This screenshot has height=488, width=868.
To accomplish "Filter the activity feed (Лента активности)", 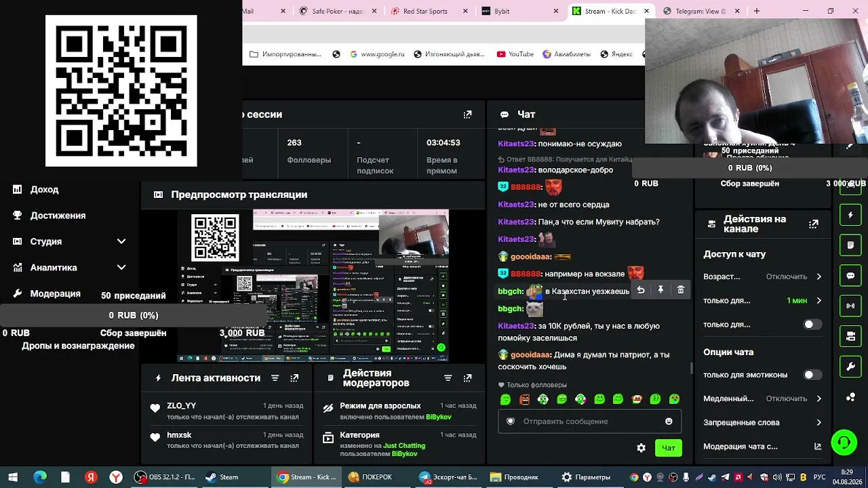I will point(275,378).
